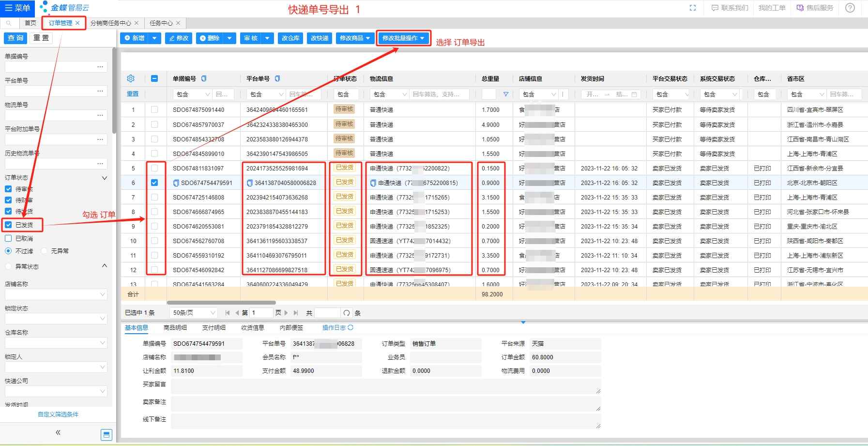Screen dimensions: 868x446
Task: Click the 查询 button
Action: point(15,38)
